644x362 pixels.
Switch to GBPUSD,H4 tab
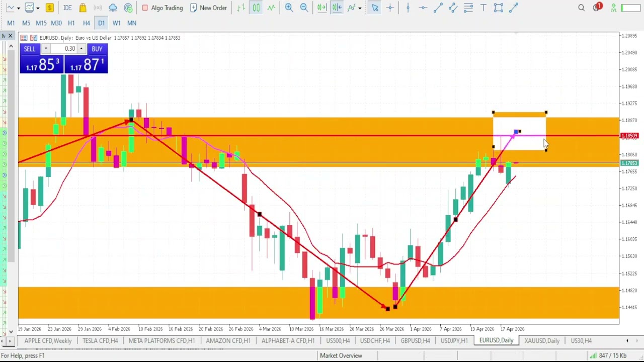(415, 340)
